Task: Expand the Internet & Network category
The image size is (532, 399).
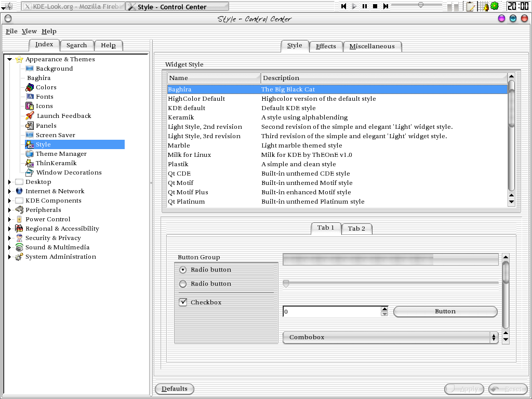Action: tap(9, 191)
